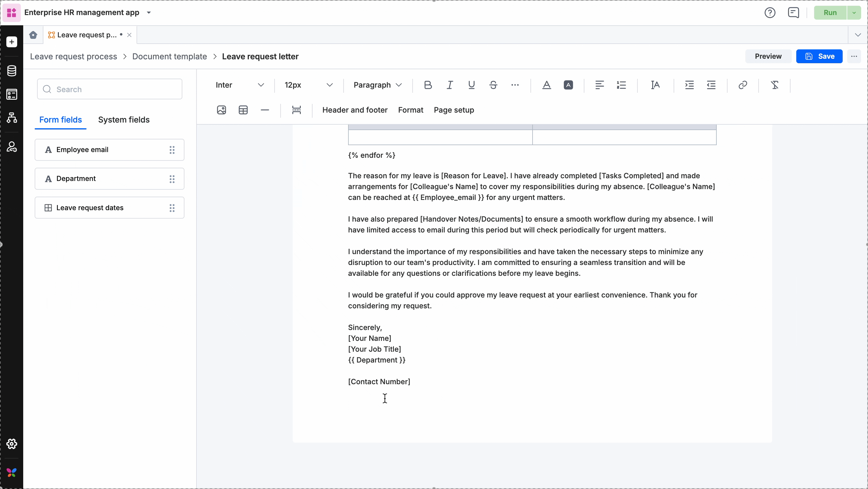Select the Employee email field
The image size is (868, 489).
tap(109, 150)
